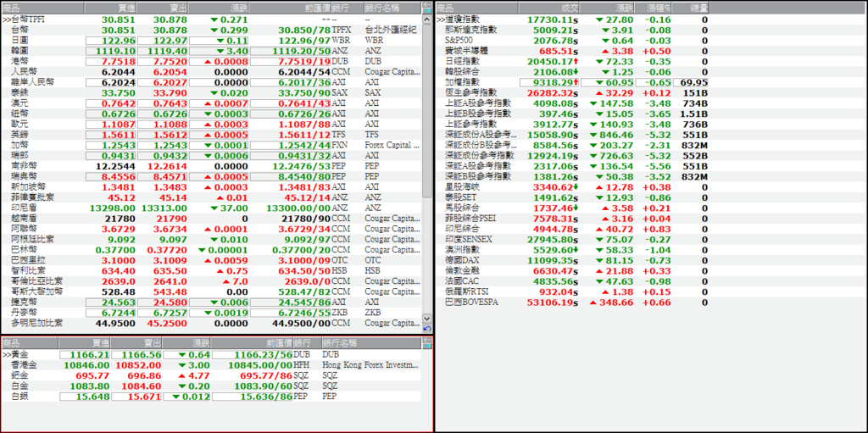The width and height of the screenshot is (868, 433).
Task: Select the 道瓊指數 index row
Action: [x=572, y=19]
